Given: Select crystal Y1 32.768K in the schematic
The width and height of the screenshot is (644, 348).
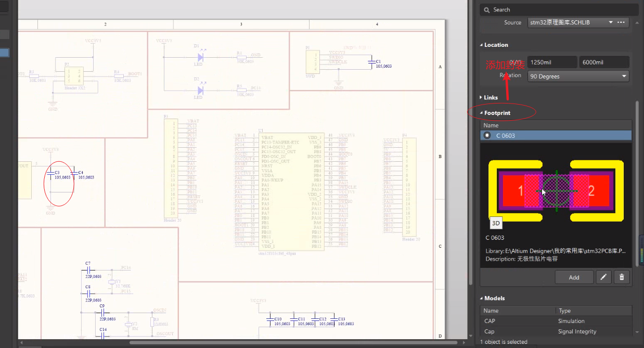Looking at the screenshot, I should pos(111,282).
